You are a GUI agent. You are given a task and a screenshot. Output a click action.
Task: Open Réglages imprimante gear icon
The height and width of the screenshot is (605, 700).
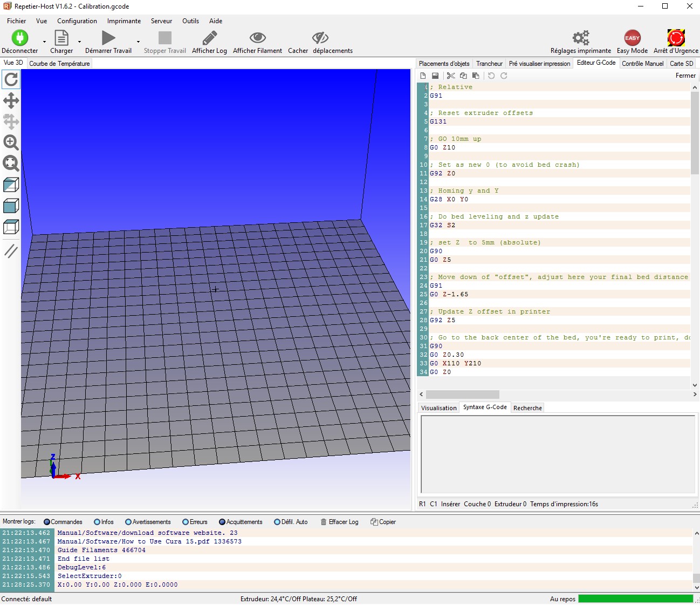[581, 38]
